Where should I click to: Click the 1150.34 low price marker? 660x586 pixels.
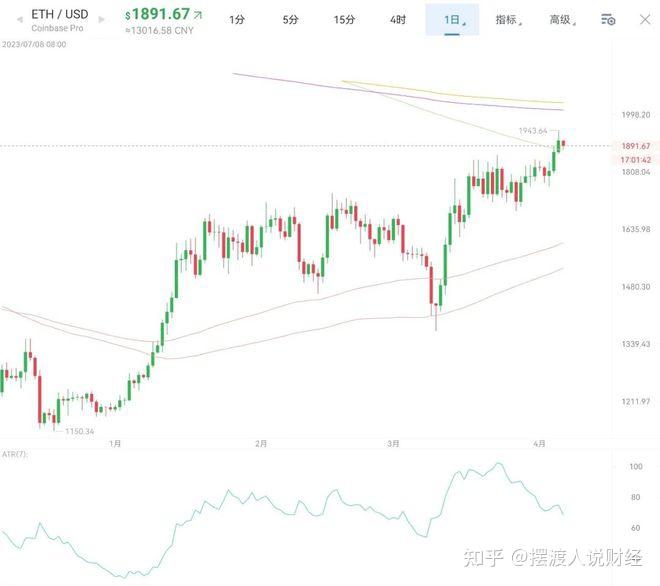click(x=80, y=431)
